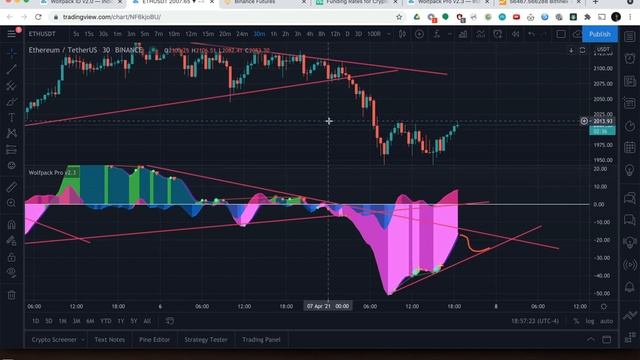The image size is (640, 360).
Task: Select the XABCD patterns tool
Action: [11, 133]
